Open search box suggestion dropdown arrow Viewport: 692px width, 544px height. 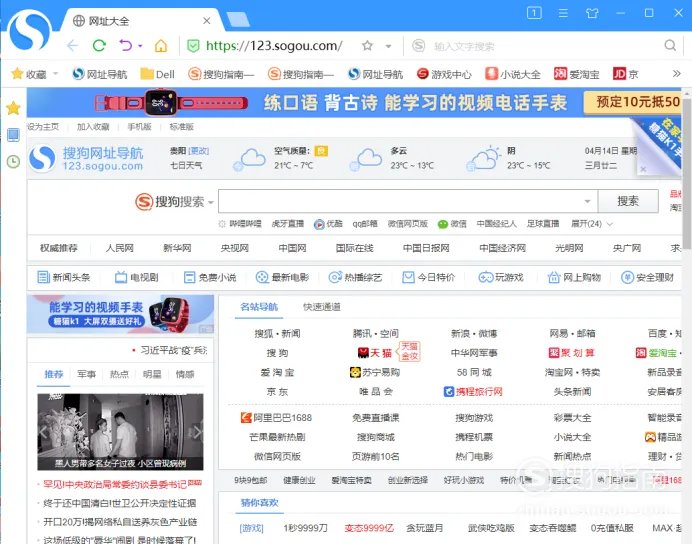(x=587, y=201)
